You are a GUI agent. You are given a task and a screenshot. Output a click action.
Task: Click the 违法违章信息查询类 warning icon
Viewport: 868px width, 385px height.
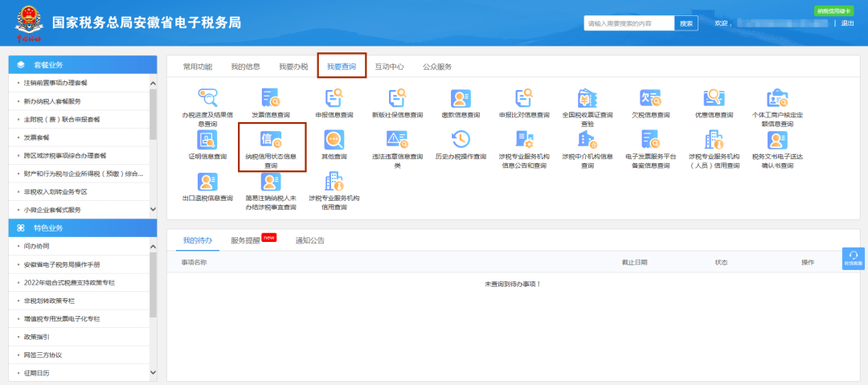[x=398, y=140]
